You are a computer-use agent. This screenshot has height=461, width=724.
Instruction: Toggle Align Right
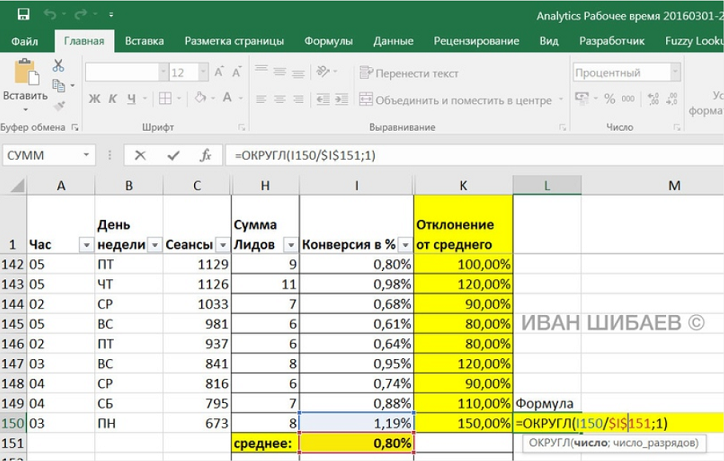pyautogui.click(x=298, y=99)
